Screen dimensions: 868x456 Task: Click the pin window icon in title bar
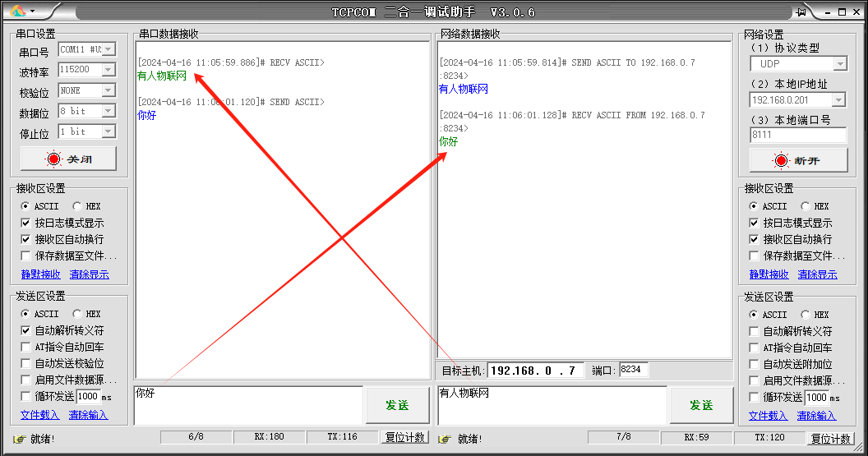point(801,12)
